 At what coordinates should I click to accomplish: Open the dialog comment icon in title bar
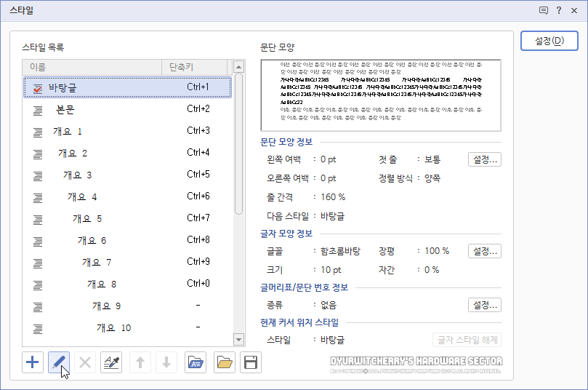(x=544, y=10)
